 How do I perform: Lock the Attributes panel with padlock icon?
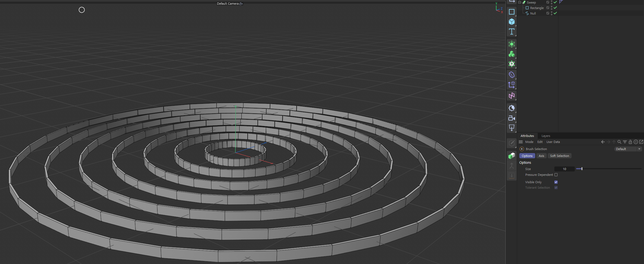point(630,142)
